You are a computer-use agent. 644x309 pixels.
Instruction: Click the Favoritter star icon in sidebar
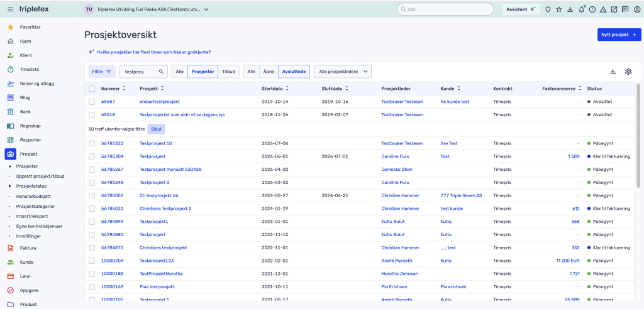(x=11, y=27)
